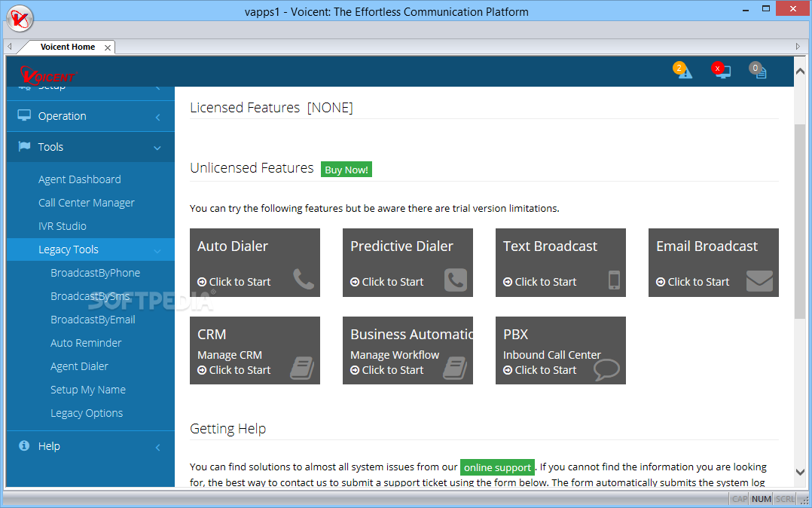The image size is (812, 508).
Task: Open Agent Dashboard
Action: [79, 179]
